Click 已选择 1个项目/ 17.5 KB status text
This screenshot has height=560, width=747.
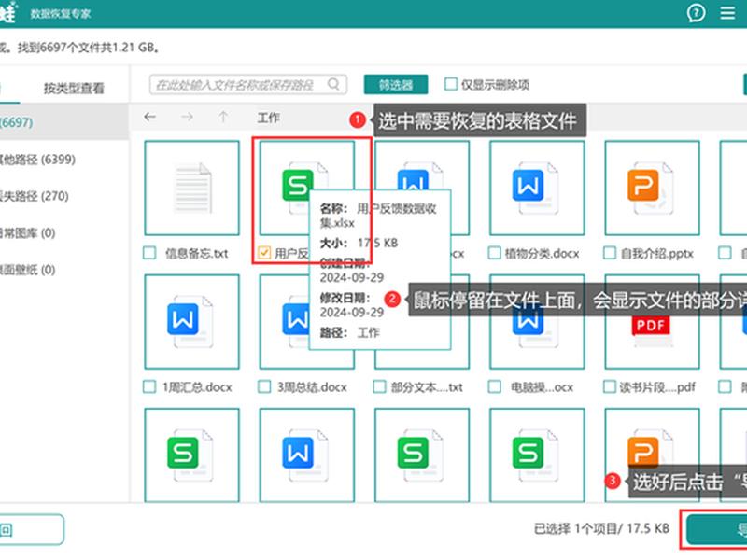tap(601, 528)
